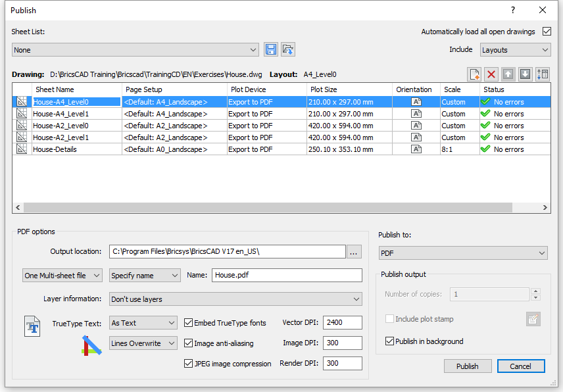
Task: Click the Sheet Name column header
Action: click(x=77, y=89)
